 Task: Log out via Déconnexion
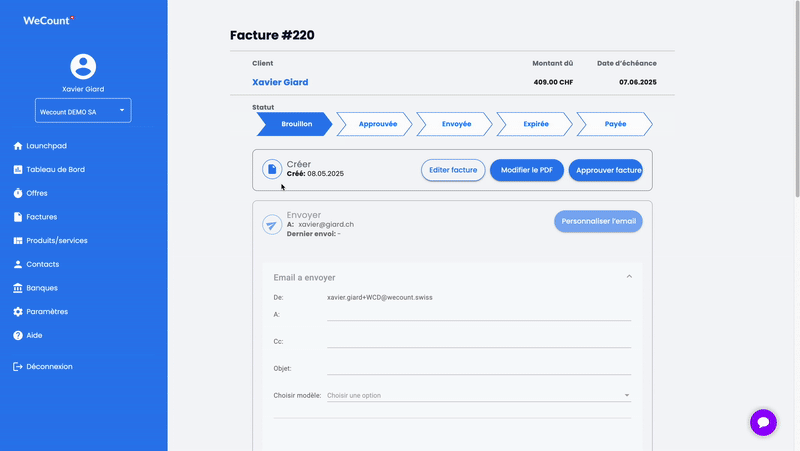49,366
